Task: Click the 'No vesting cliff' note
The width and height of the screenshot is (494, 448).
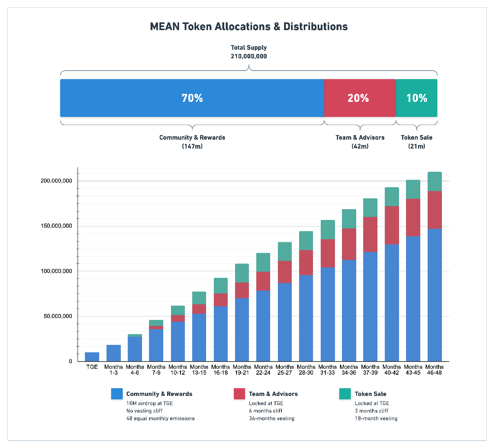Action: 144,411
